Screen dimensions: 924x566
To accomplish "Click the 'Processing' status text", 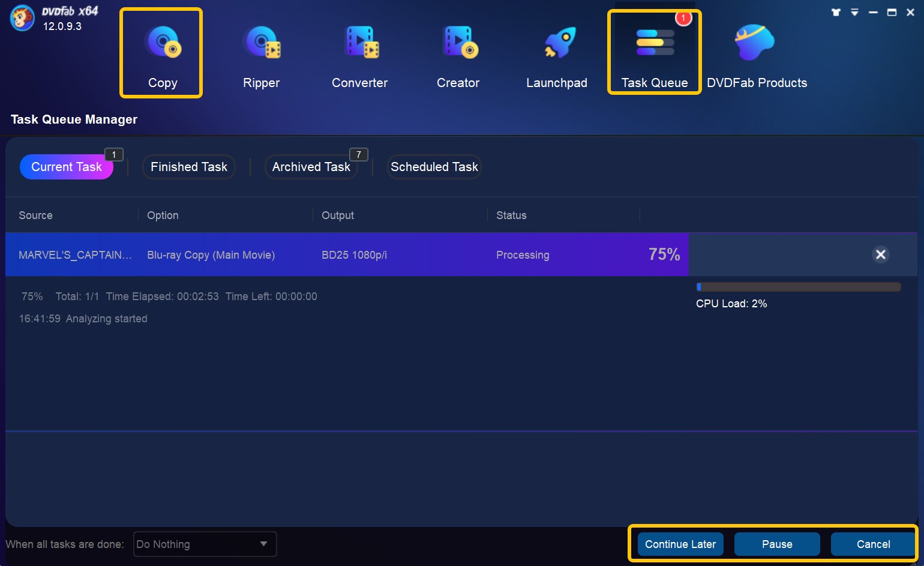I will click(x=523, y=255).
